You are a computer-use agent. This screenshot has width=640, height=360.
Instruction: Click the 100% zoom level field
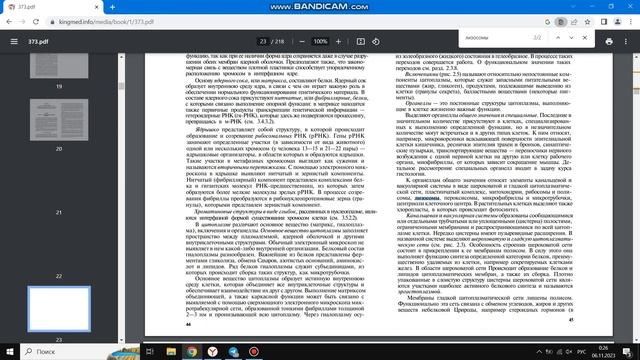click(x=320, y=41)
